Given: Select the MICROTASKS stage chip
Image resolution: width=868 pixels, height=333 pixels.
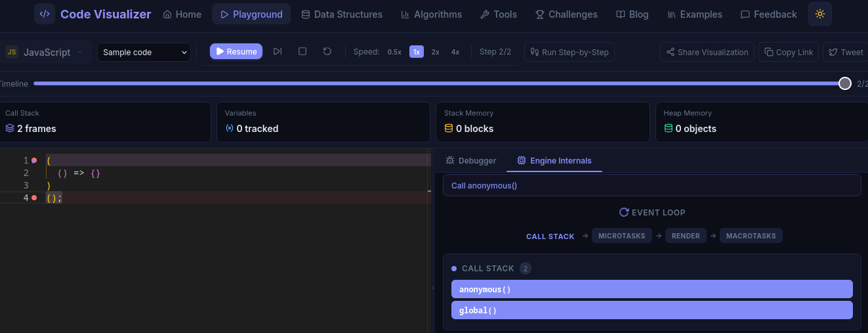Looking at the screenshot, I should click(621, 236).
